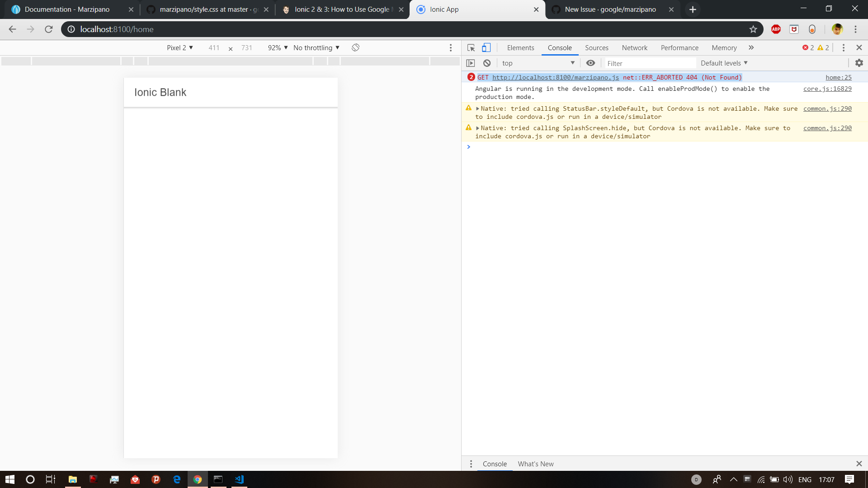Toggle the device toolbar

pyautogui.click(x=486, y=47)
